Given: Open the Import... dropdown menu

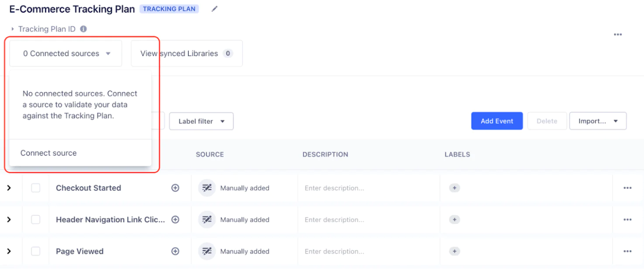Looking at the screenshot, I should coord(597,121).
